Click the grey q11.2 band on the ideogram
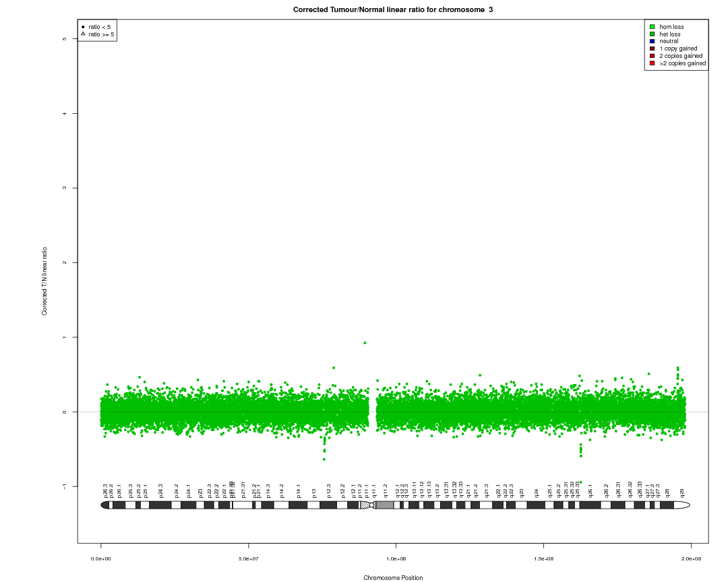The image size is (728, 582). click(x=384, y=505)
